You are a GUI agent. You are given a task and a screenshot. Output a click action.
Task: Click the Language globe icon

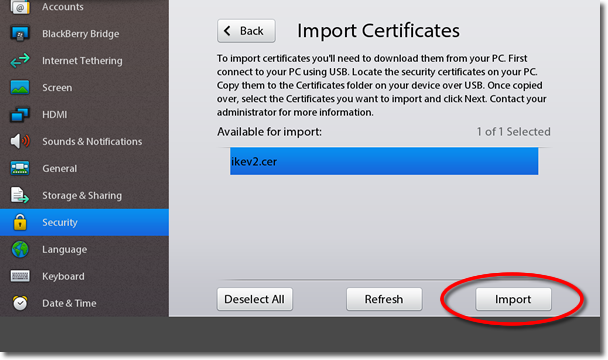tap(20, 249)
